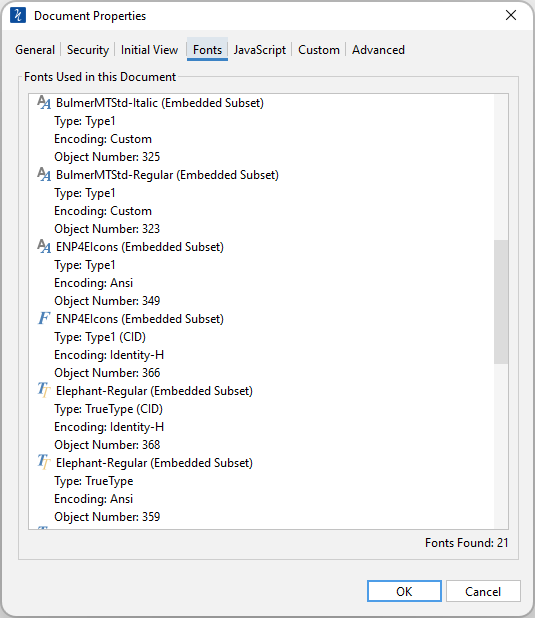Go to the Initial View tab

(x=149, y=50)
